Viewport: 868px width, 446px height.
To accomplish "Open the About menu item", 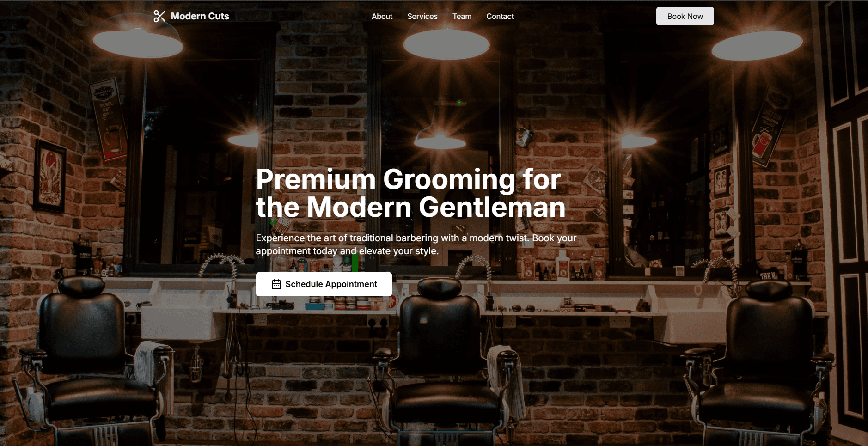I will (382, 16).
